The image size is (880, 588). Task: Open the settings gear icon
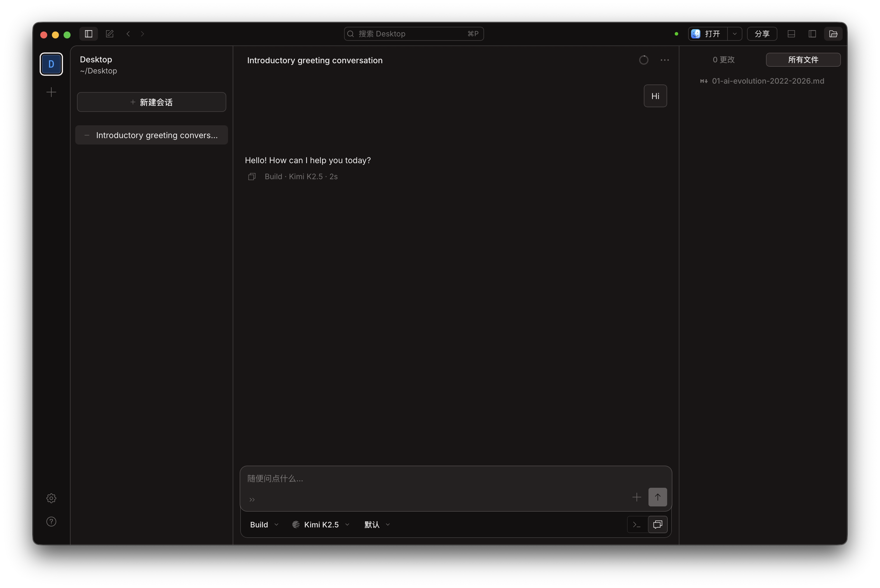(51, 498)
